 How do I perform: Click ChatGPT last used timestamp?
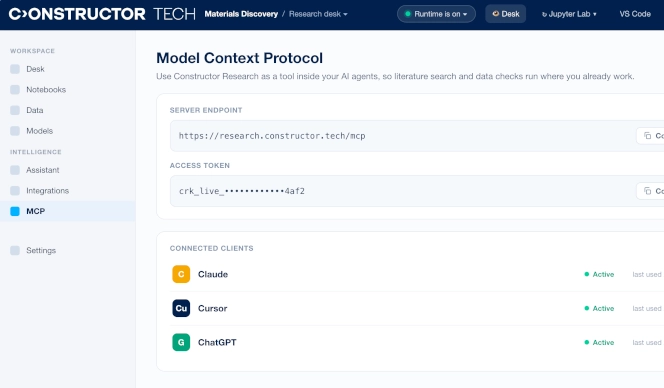point(648,342)
